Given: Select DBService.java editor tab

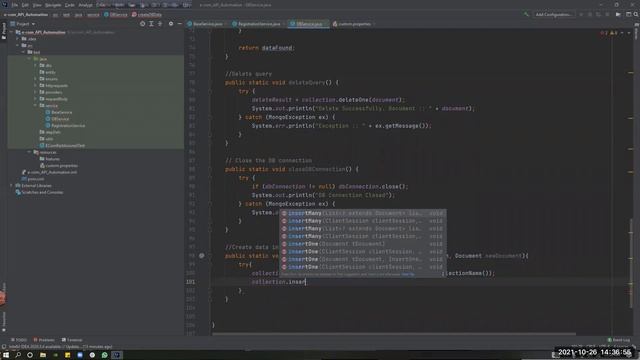Looking at the screenshot, I should point(309,24).
